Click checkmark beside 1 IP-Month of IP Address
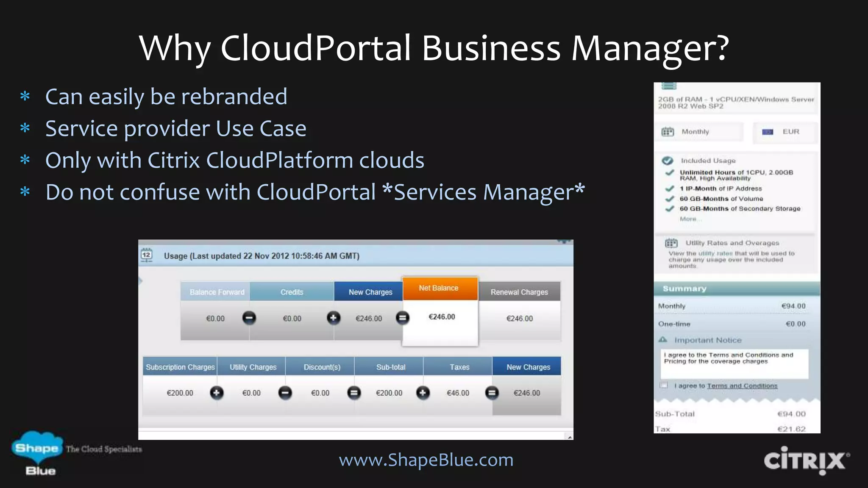Screen dimensions: 868x488 point(670,189)
